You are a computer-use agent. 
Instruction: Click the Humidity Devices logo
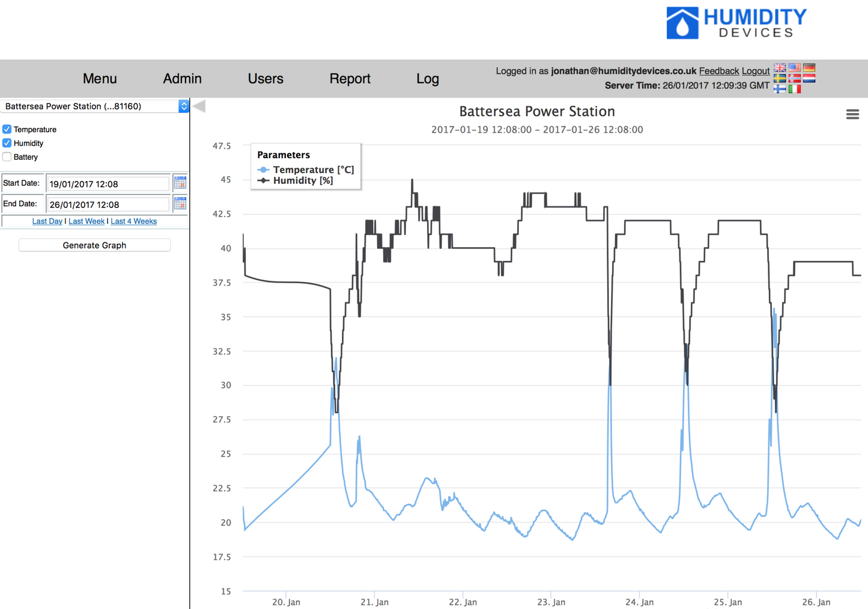click(736, 23)
